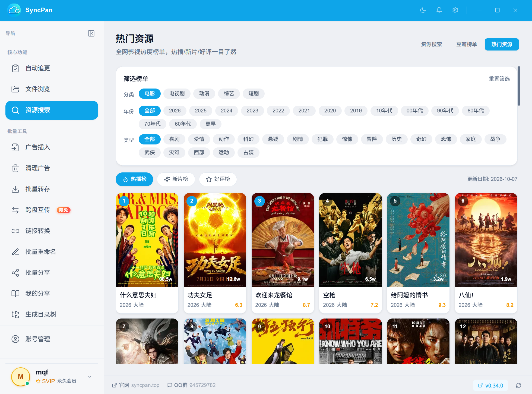Open 广告插入 tool
Image resolution: width=532 pixels, height=394 pixels.
52,147
